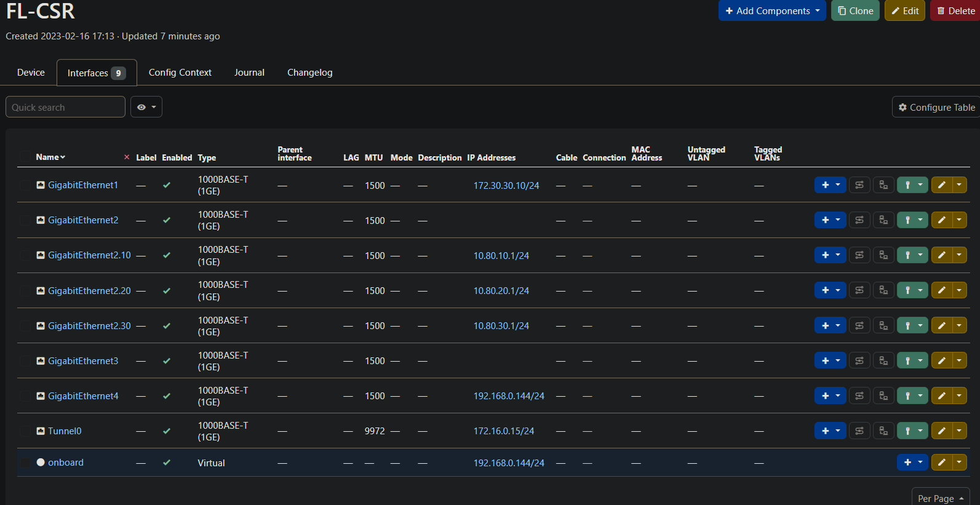Open the onboard interface link

coord(66,463)
